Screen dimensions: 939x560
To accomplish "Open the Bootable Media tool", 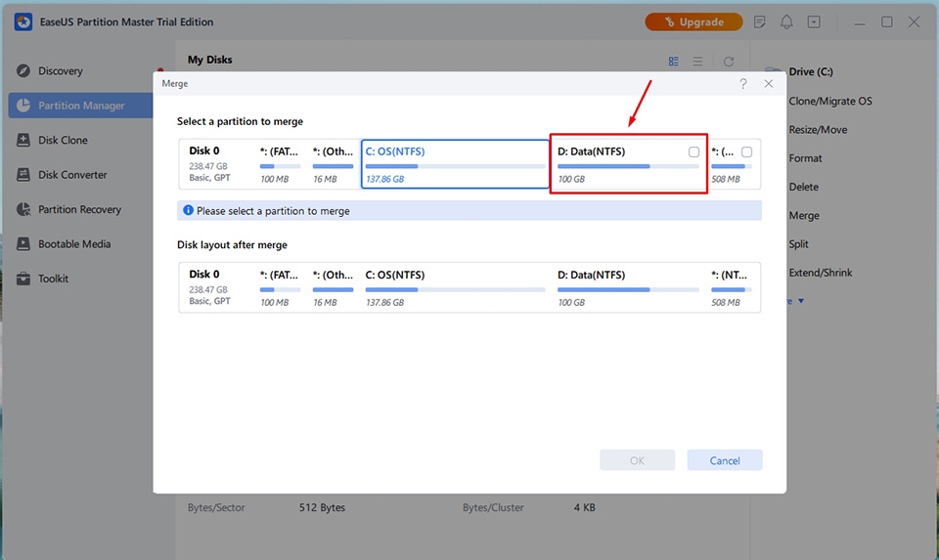I will (23, 244).
